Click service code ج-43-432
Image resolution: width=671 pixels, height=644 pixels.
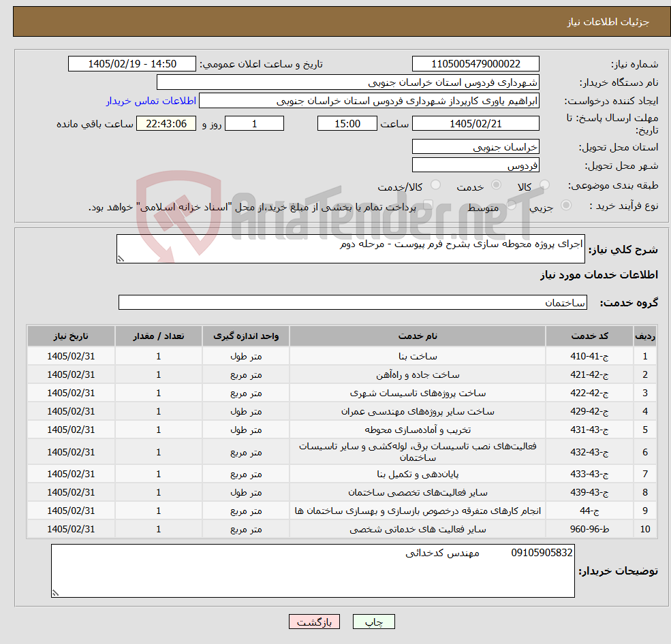click(x=589, y=452)
